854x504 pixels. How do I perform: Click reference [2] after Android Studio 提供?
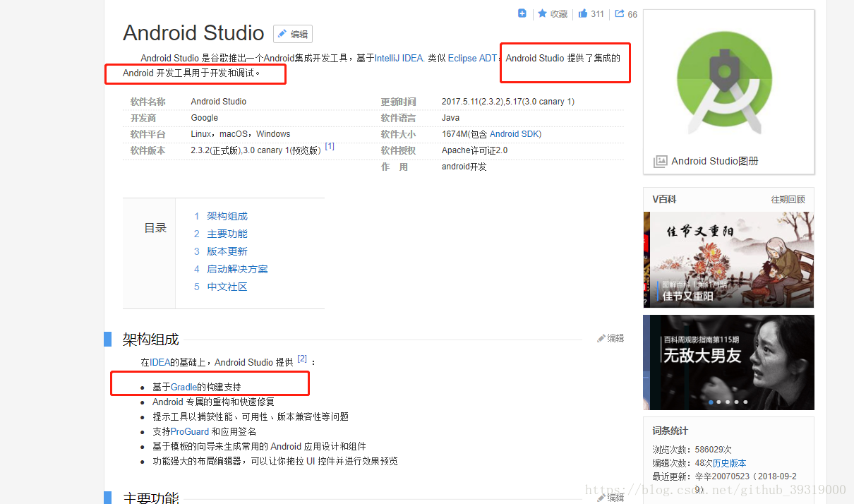click(x=302, y=359)
